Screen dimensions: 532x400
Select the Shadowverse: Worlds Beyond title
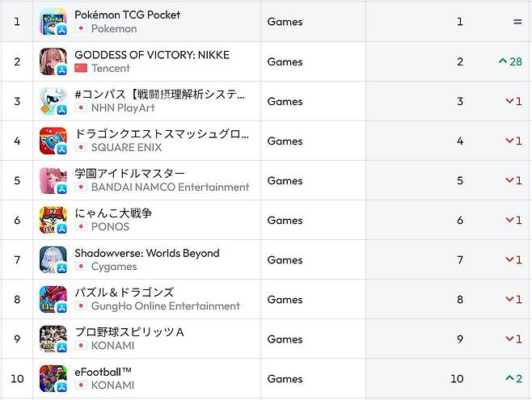coord(146,253)
